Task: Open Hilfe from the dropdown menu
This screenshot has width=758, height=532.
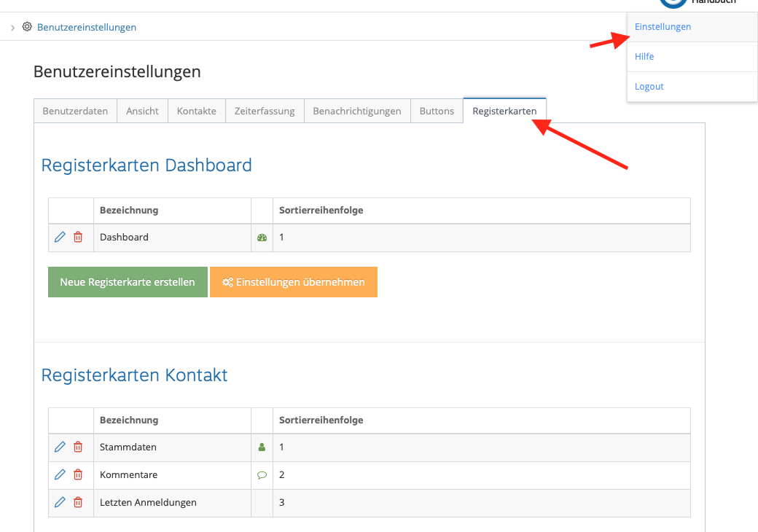Action: pyautogui.click(x=643, y=56)
